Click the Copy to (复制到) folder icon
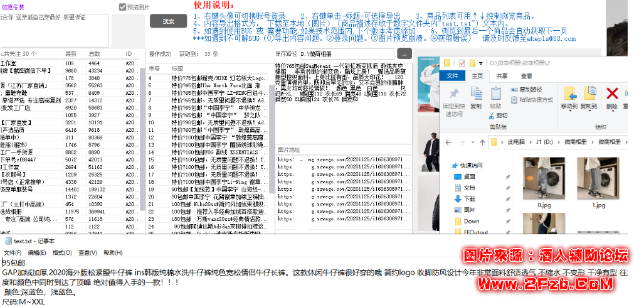Image resolution: width=644 pixels, height=307 pixels. point(589,94)
